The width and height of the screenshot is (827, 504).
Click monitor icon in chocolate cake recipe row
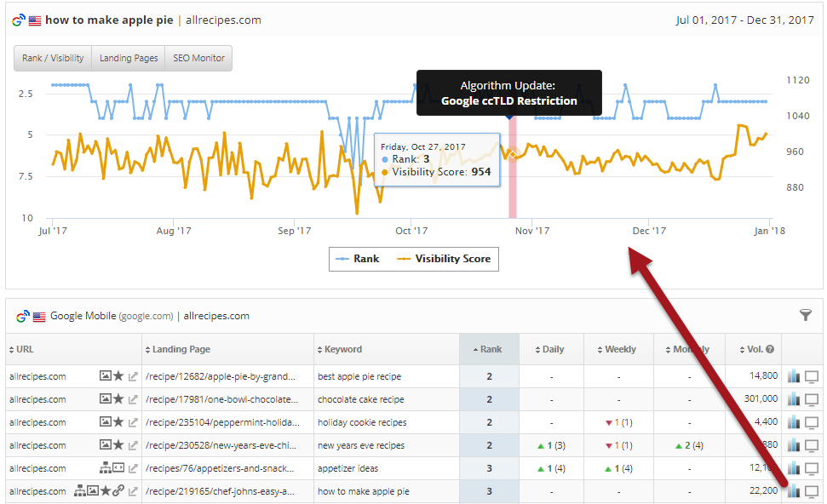click(812, 399)
